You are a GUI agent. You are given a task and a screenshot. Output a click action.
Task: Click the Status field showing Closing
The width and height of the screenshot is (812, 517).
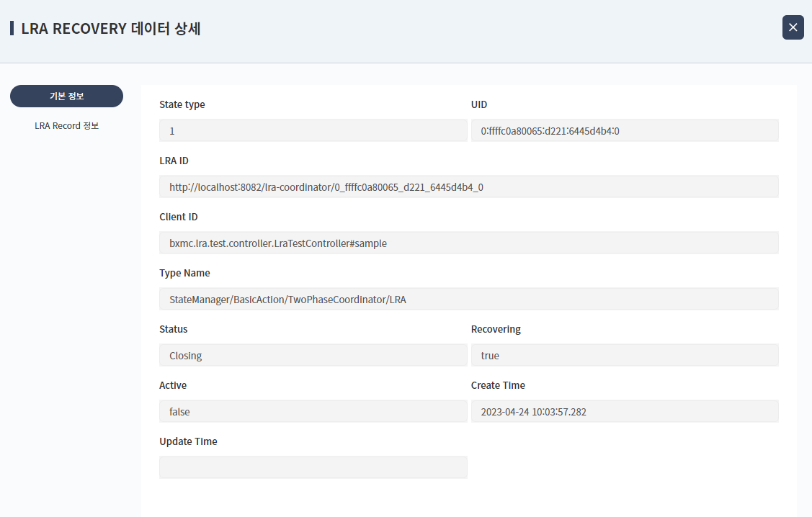tap(313, 354)
